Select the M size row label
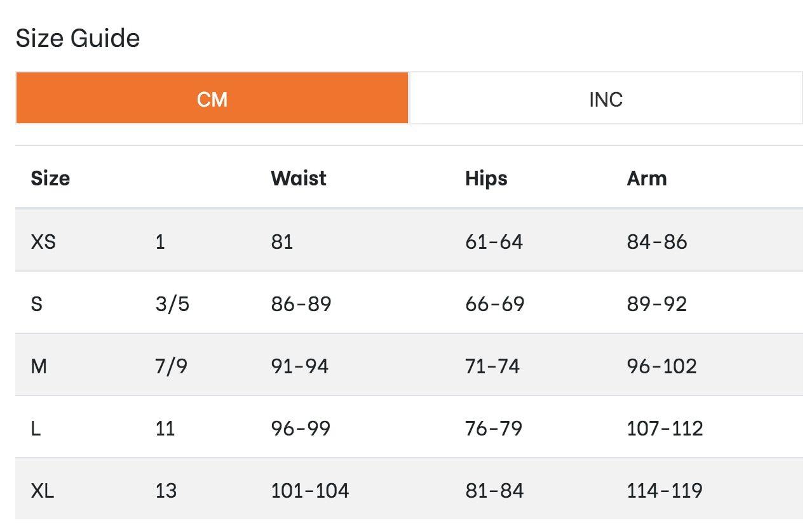 39,366
